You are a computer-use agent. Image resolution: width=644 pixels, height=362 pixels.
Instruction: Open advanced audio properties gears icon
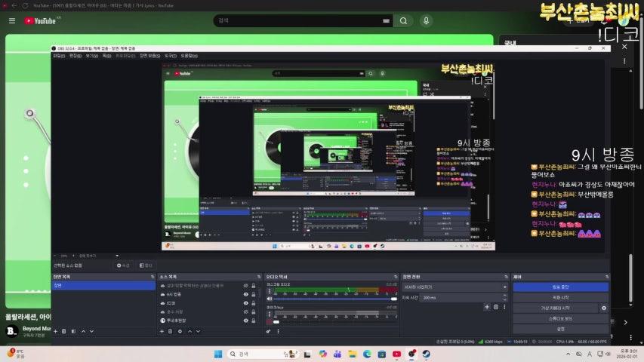click(x=269, y=331)
